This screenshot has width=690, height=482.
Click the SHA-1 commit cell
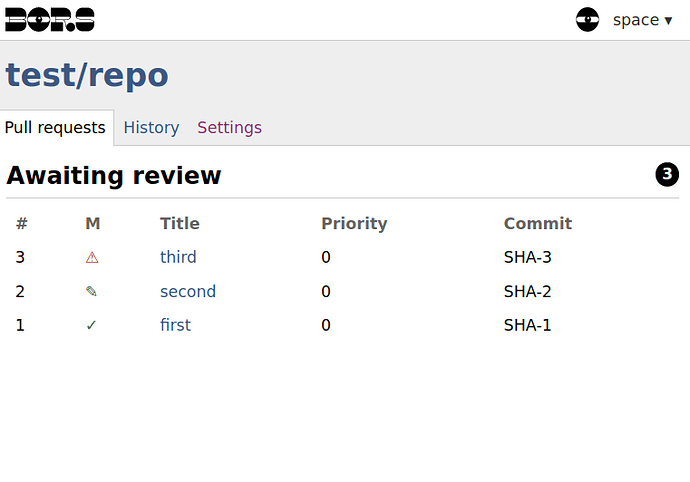528,325
